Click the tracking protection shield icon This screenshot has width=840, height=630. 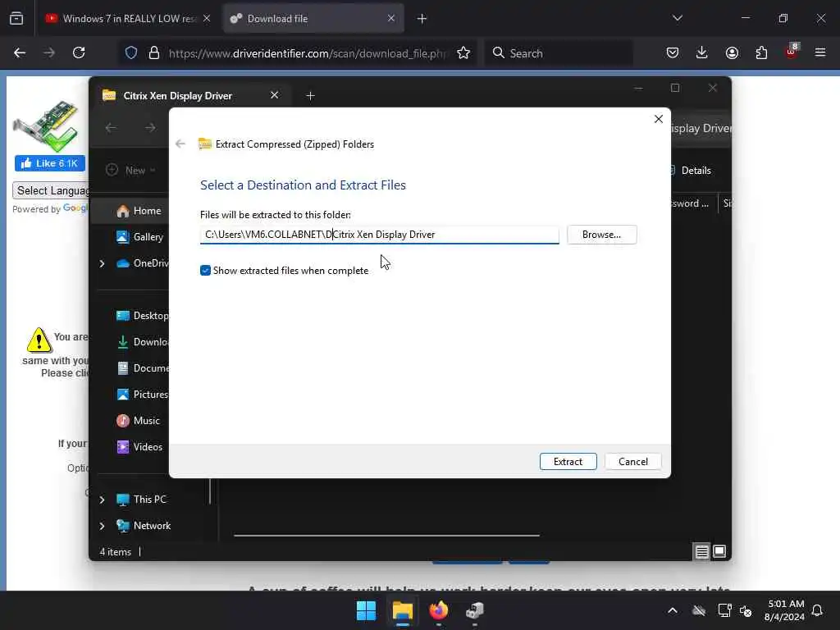point(131,53)
